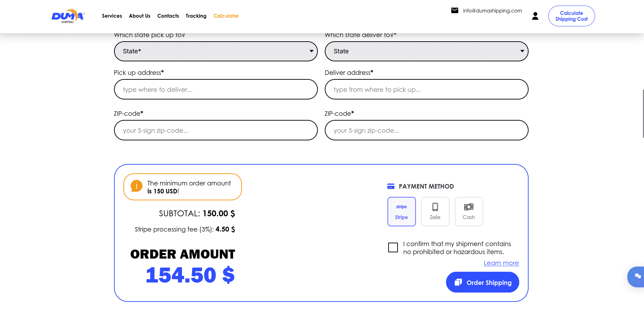Go to the Tracking page
The height and width of the screenshot is (322, 644).
pos(196,16)
